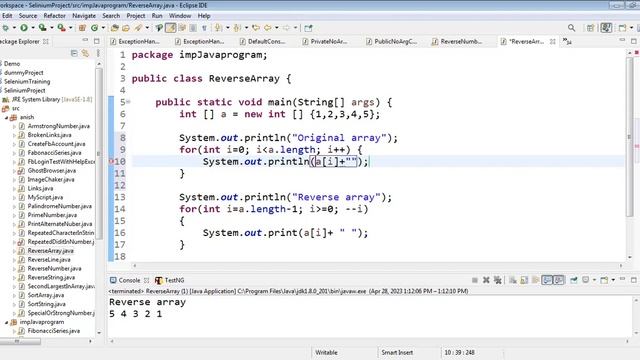Run the program with the green Run button
This screenshot has width=640, height=360.
[x=24, y=28]
